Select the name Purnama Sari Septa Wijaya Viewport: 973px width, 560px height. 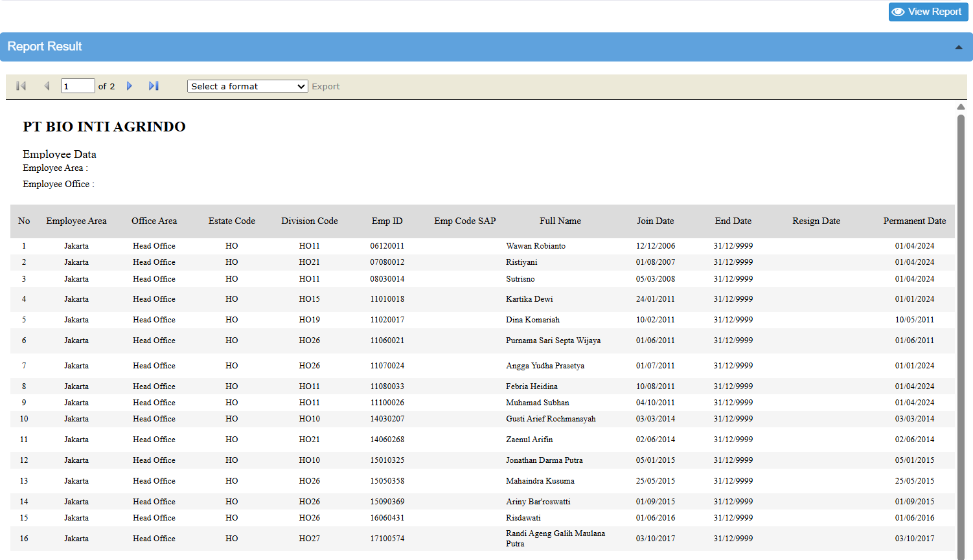pos(553,341)
